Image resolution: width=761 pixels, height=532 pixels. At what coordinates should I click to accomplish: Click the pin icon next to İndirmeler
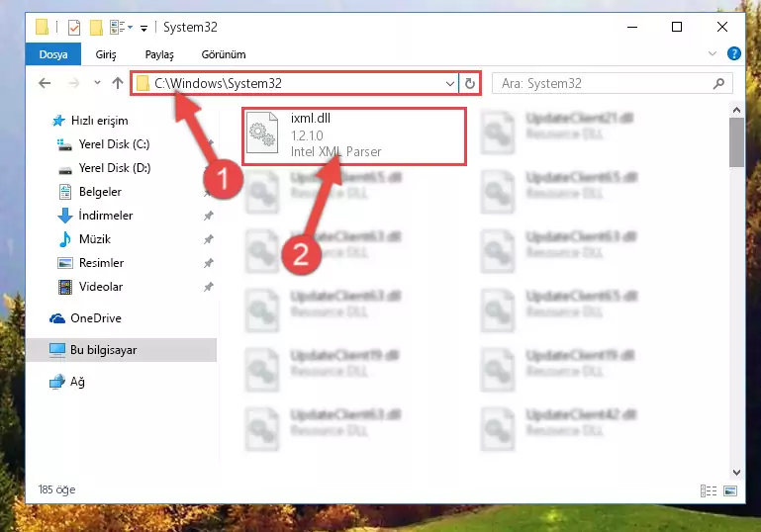coord(208,216)
